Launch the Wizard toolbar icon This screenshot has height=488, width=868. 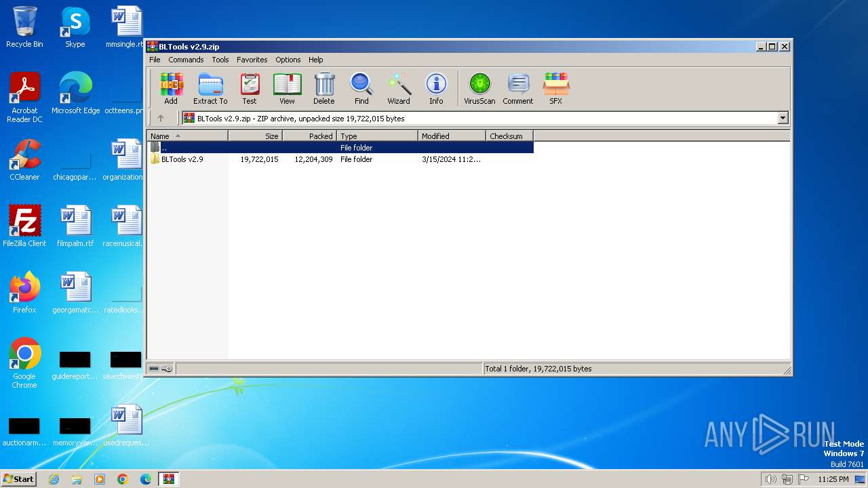point(399,89)
